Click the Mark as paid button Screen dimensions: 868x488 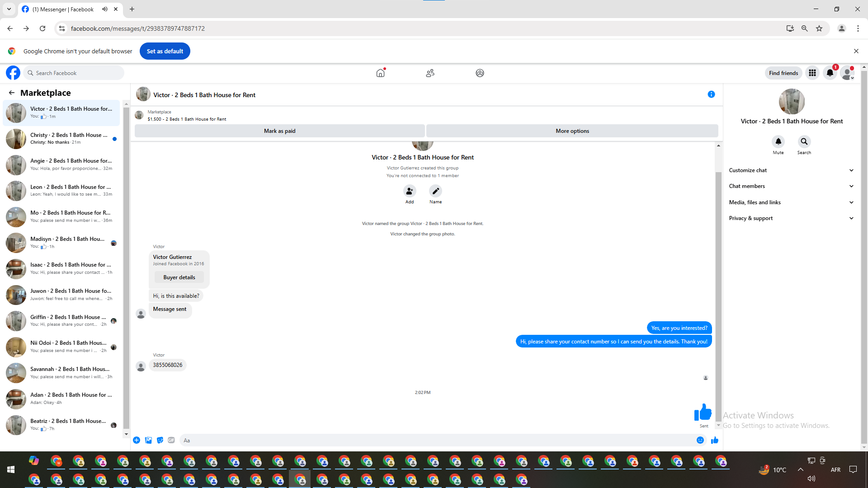[x=279, y=131]
